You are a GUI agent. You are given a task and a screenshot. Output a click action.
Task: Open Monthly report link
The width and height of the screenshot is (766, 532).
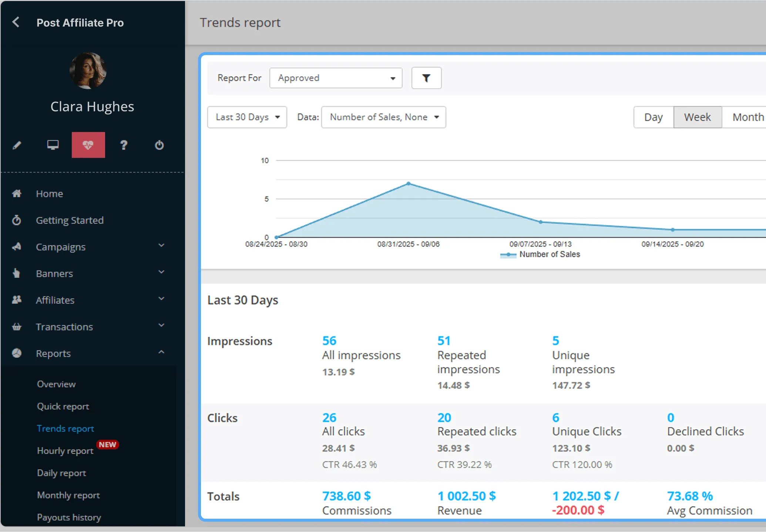pyautogui.click(x=68, y=495)
